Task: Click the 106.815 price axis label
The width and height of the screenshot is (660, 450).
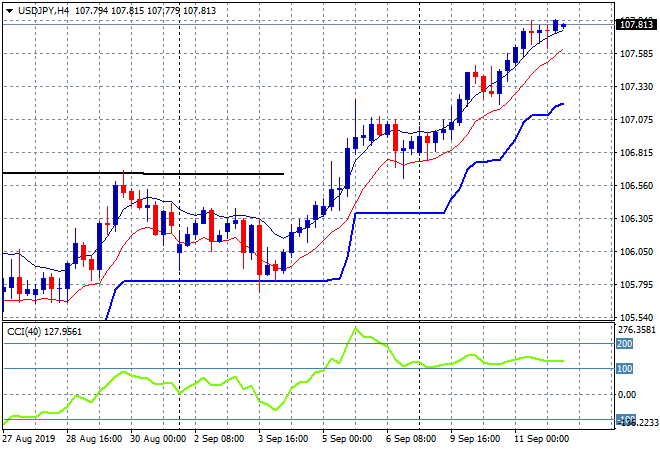Action: click(x=636, y=152)
